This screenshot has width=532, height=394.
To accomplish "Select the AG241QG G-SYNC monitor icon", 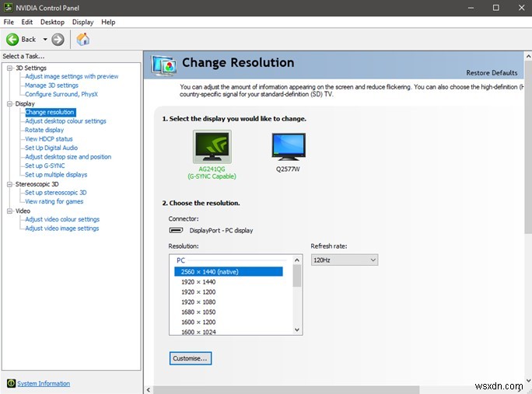I will (212, 146).
